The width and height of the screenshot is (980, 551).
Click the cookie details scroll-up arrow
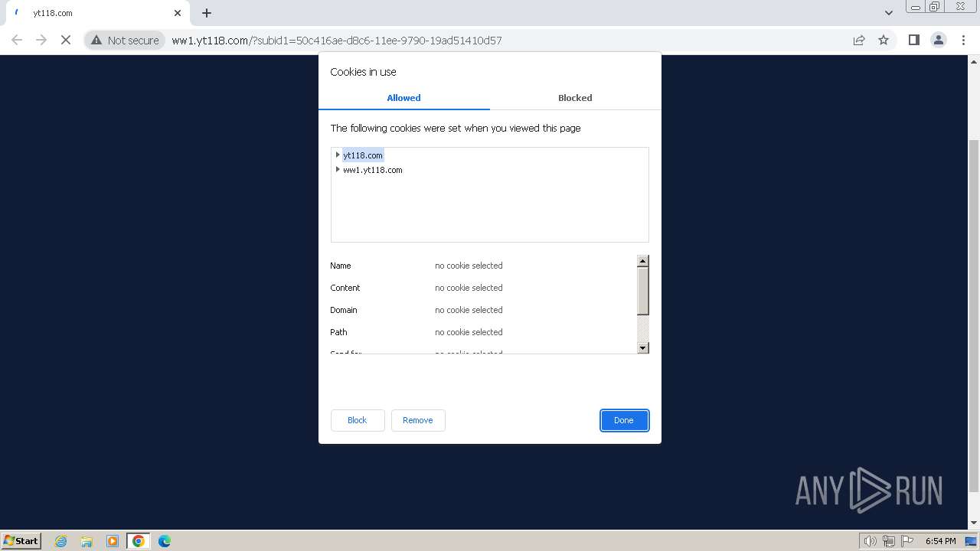pyautogui.click(x=643, y=261)
